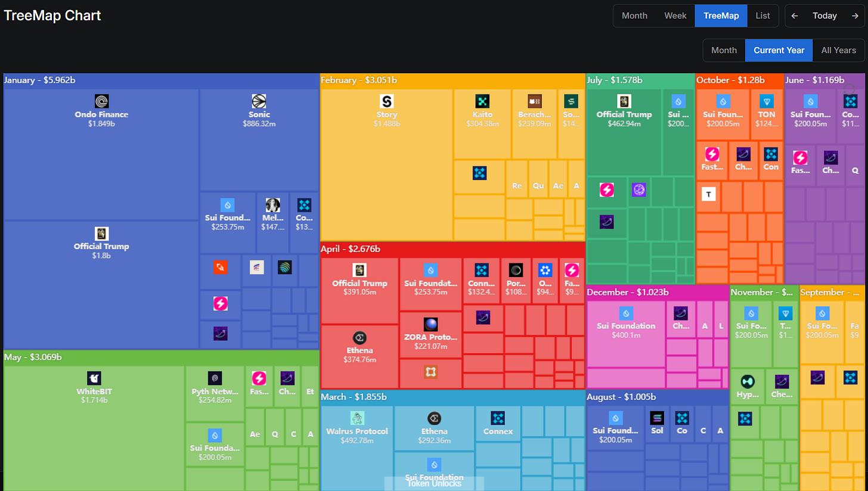Click the Sui Foundation icon in August
The image size is (868, 491).
pyautogui.click(x=616, y=418)
